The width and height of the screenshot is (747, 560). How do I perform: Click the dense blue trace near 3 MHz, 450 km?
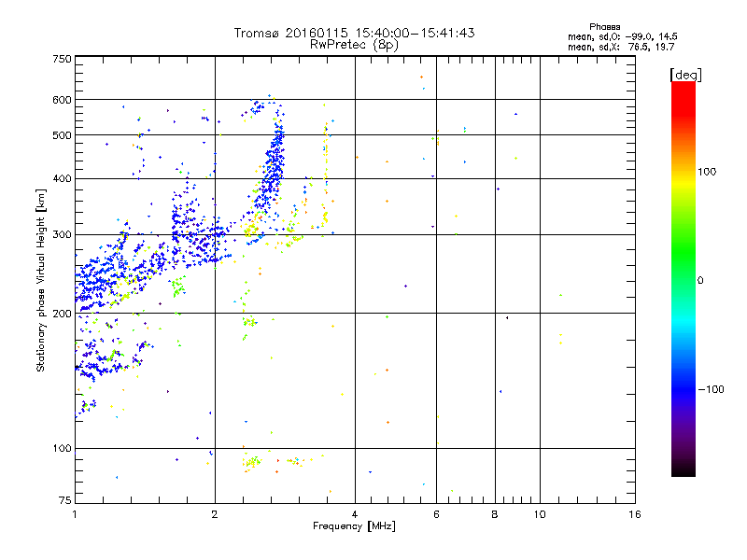(275, 161)
